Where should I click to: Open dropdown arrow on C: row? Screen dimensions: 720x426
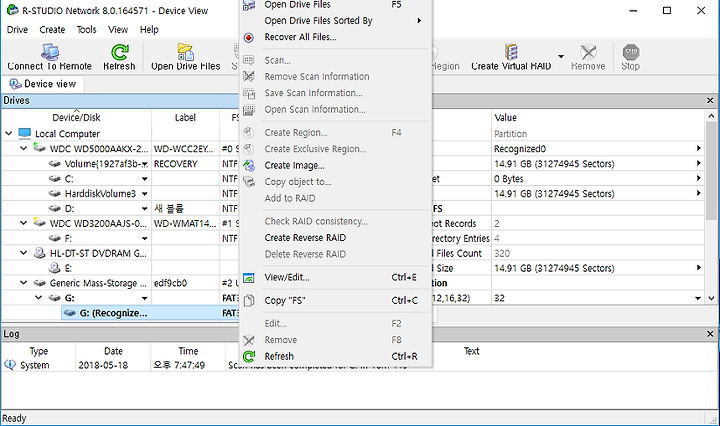(x=145, y=179)
